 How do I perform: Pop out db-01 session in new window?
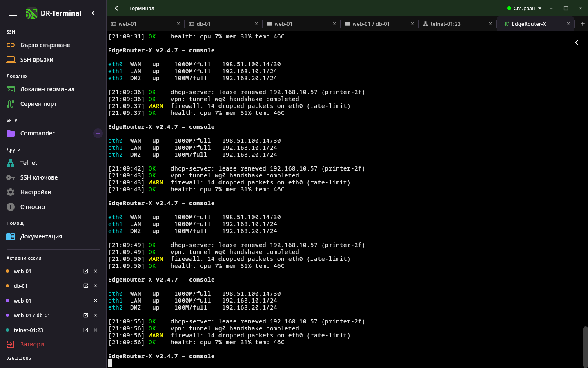click(86, 286)
